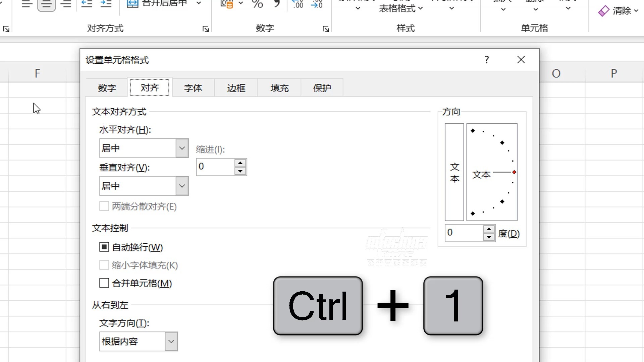Apply percent style number format

pos(257,4)
